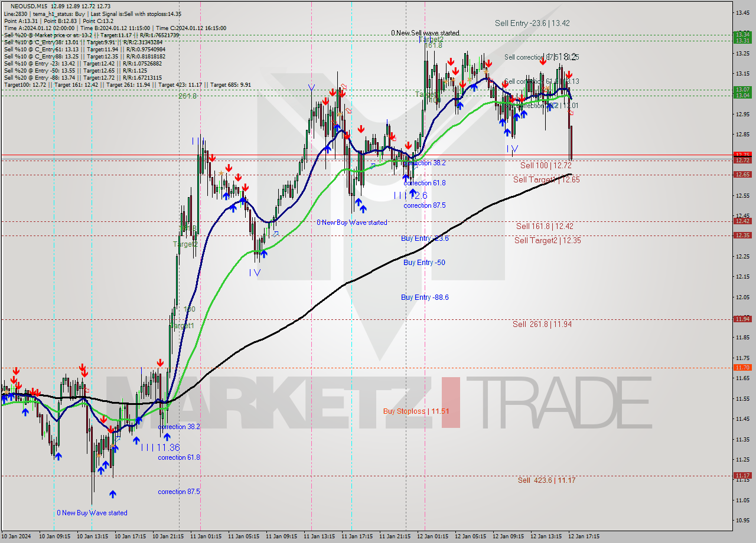Click the 'Sell Target1 | 12.65' label
The image size is (756, 543).
[x=546, y=179]
